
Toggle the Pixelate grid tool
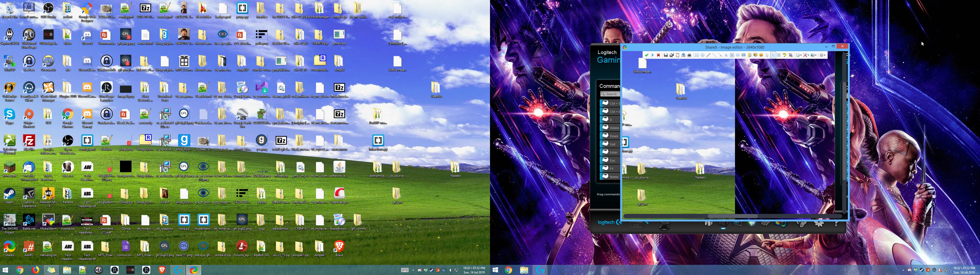point(779,55)
